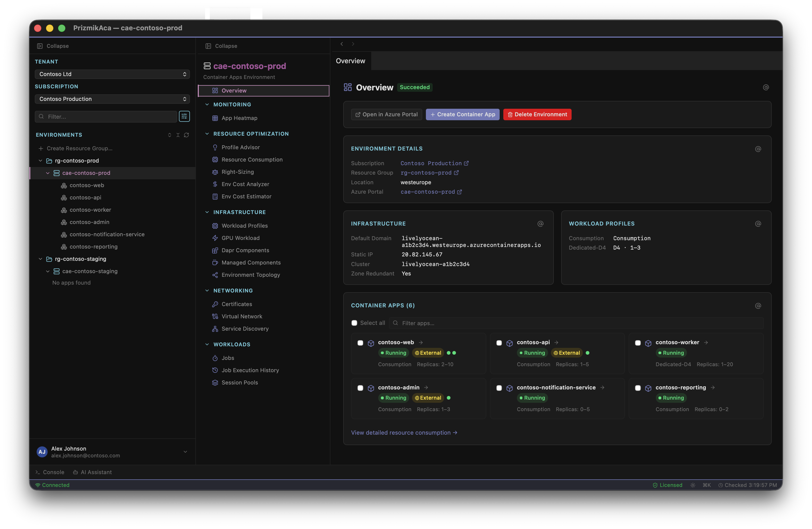
Task: Open Dapr Components page
Action: (245, 251)
